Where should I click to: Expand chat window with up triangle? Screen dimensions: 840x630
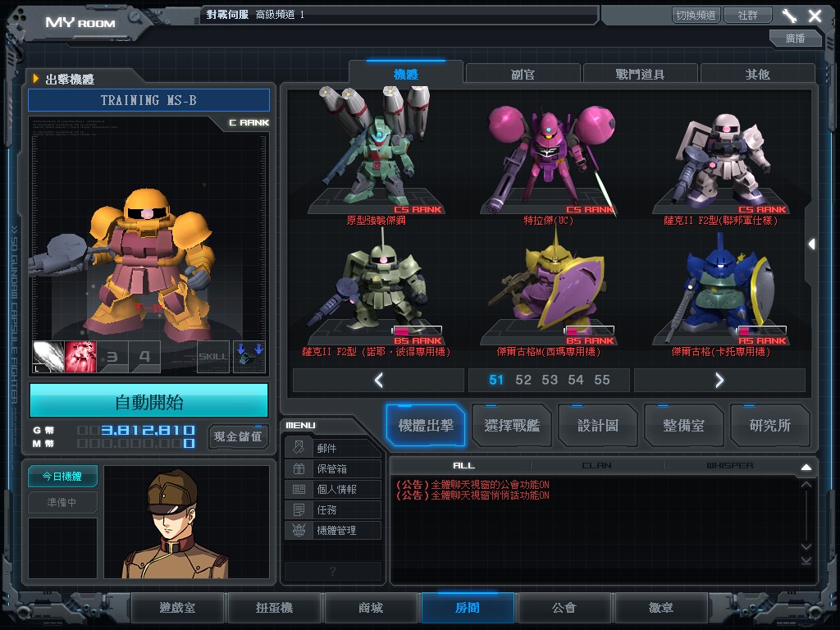[806, 467]
